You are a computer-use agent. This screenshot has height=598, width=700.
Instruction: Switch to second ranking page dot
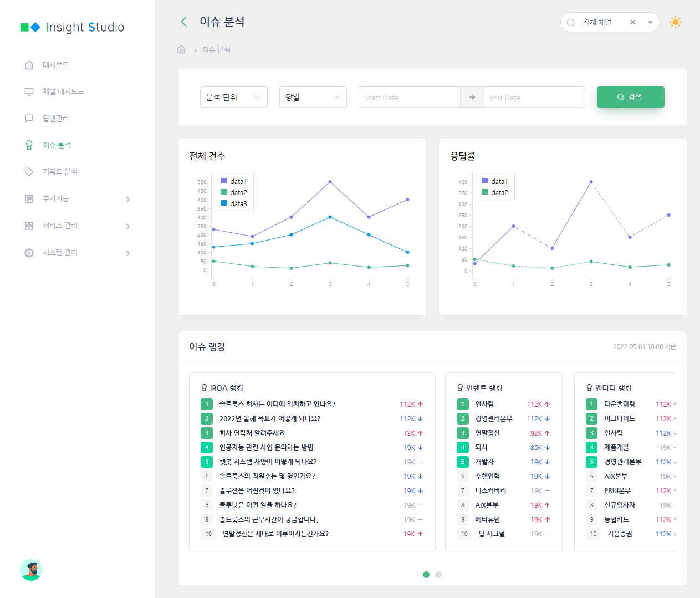tap(438, 575)
